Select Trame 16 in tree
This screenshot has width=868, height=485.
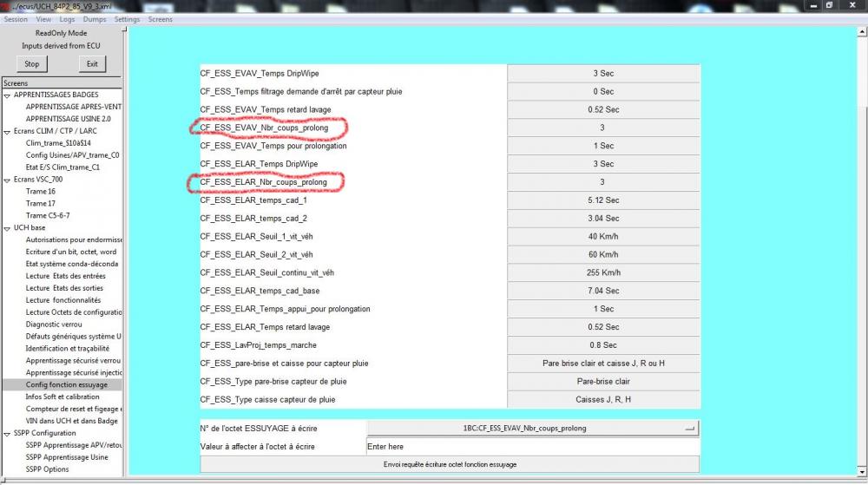(x=41, y=192)
